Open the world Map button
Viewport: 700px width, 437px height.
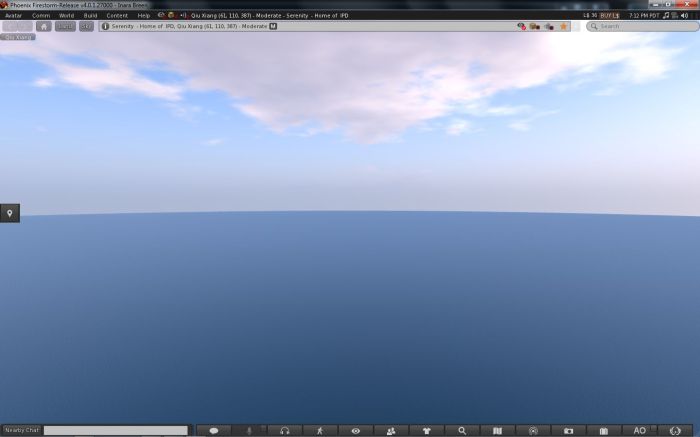click(497, 431)
